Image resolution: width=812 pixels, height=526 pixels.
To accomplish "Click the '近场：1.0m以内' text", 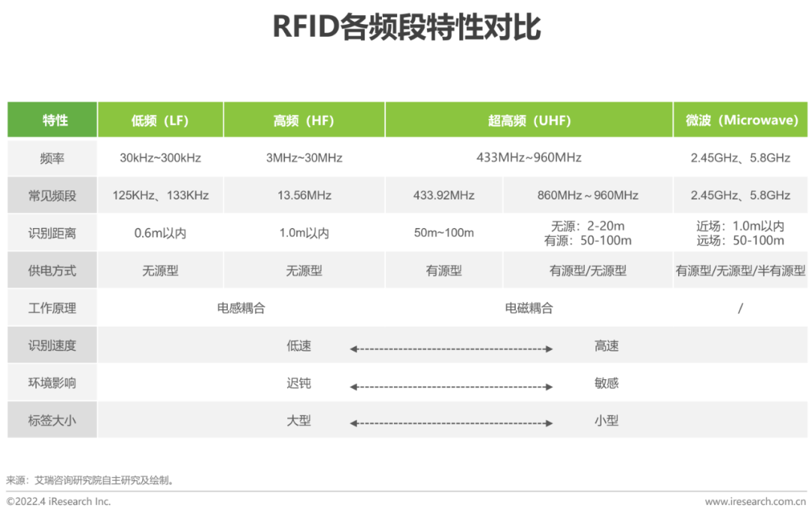I will pyautogui.click(x=741, y=226).
